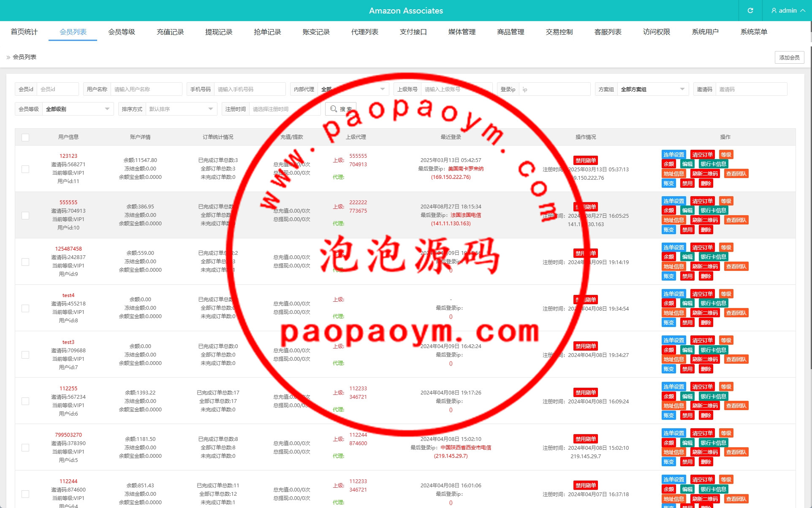Click the Amazon Associates title
812x508 pixels.
pyautogui.click(x=406, y=11)
